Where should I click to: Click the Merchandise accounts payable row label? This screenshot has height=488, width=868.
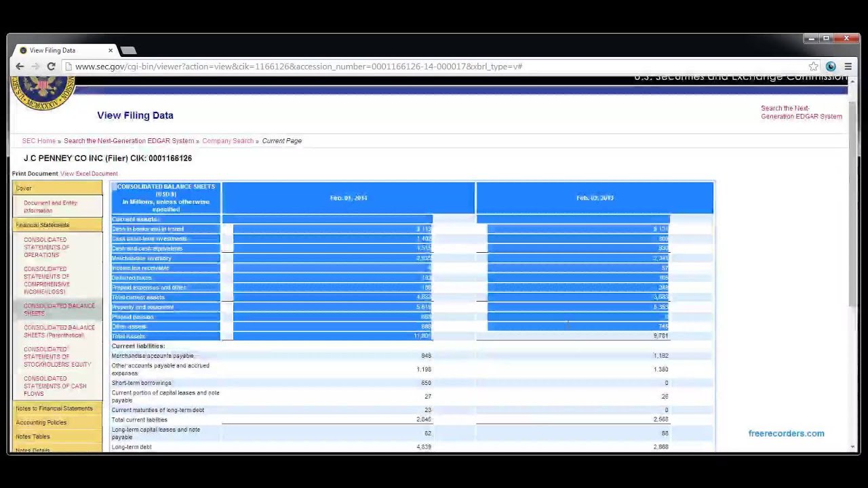click(x=153, y=356)
